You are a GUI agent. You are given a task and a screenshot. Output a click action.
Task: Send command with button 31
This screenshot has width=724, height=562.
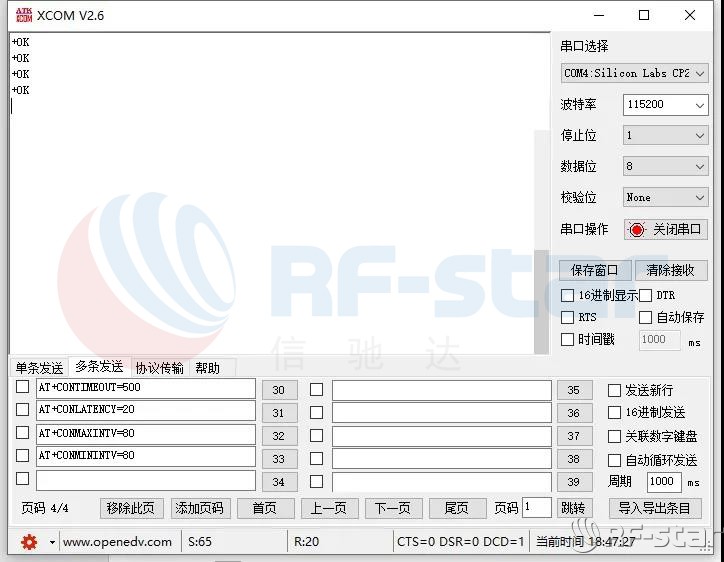point(279,413)
